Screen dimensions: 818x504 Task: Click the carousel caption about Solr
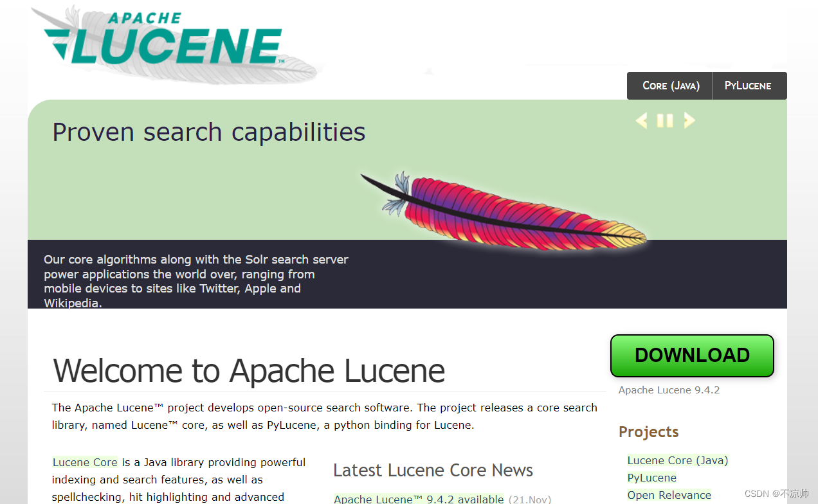point(196,281)
